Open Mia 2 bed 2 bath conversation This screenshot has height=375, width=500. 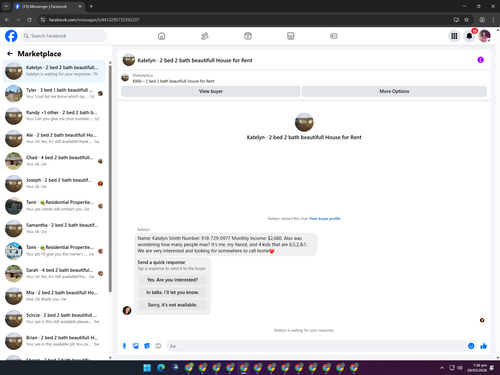pyautogui.click(x=54, y=296)
